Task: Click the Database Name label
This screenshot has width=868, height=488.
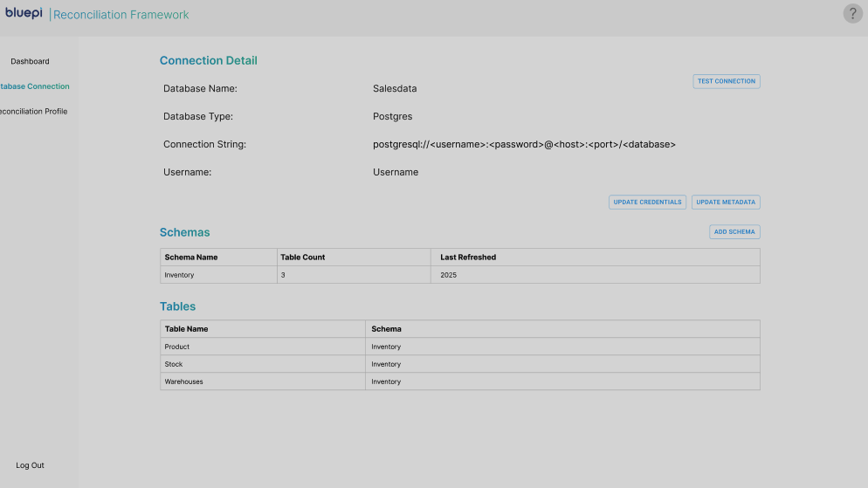Action: (200, 88)
